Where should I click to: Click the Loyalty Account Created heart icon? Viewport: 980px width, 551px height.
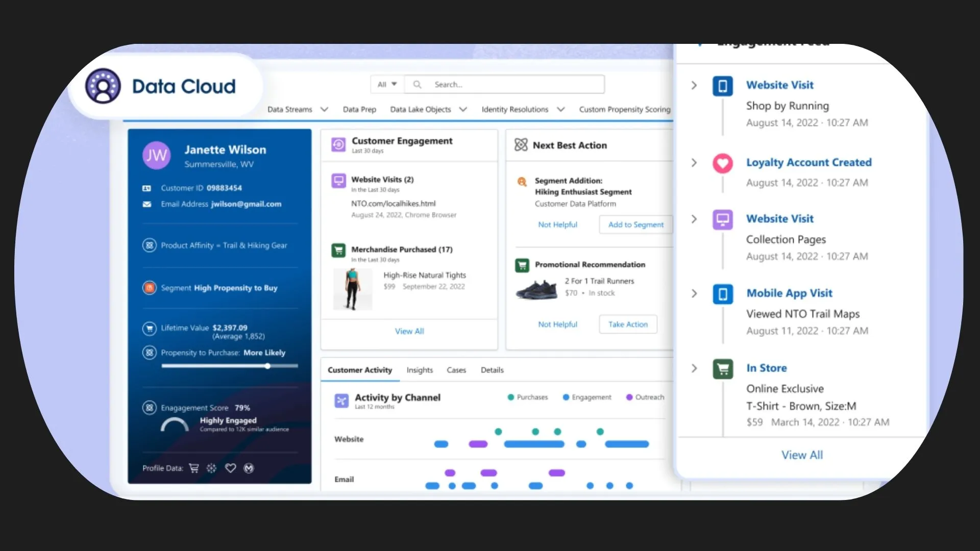coord(722,163)
